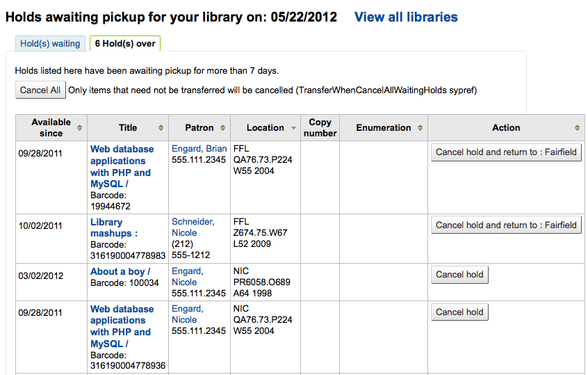Cancel hold for About a boy
588x375 pixels.
tap(459, 274)
